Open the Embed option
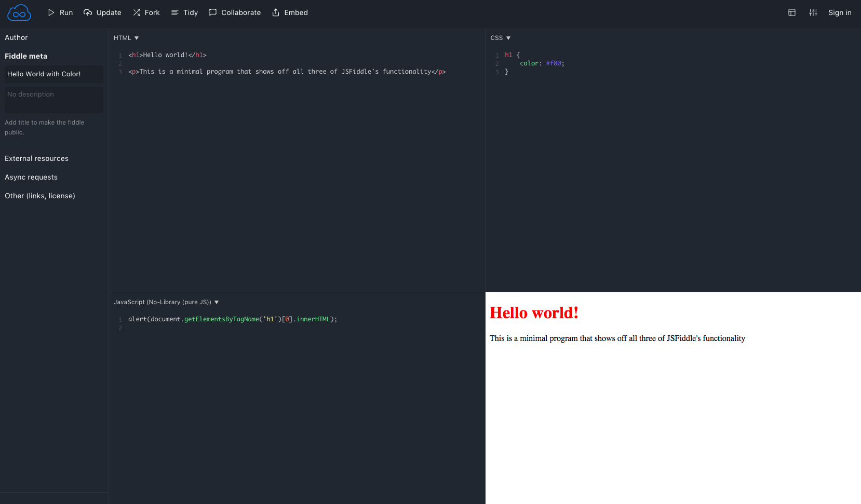Image resolution: width=861 pixels, height=504 pixels. (x=290, y=12)
